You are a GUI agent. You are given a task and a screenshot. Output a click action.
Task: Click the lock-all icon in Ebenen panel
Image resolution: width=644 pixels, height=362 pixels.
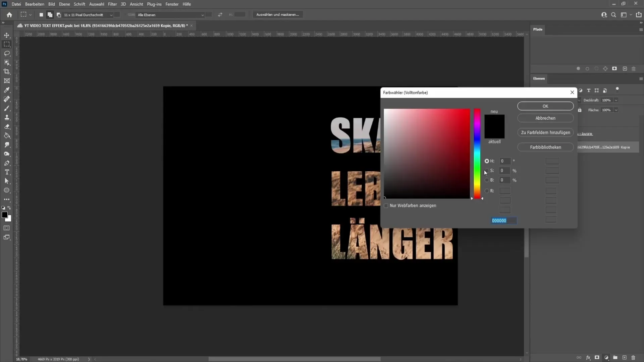coord(580,110)
